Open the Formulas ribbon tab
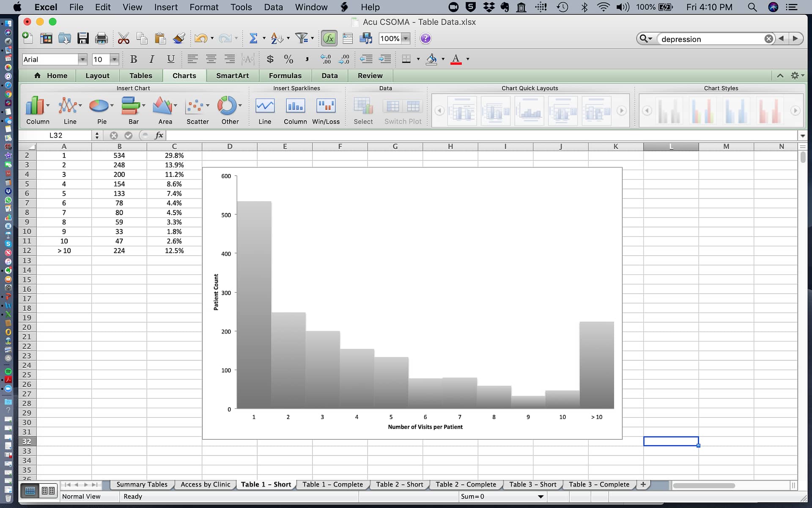Screen dimensions: 812x508 pyautogui.click(x=285, y=76)
